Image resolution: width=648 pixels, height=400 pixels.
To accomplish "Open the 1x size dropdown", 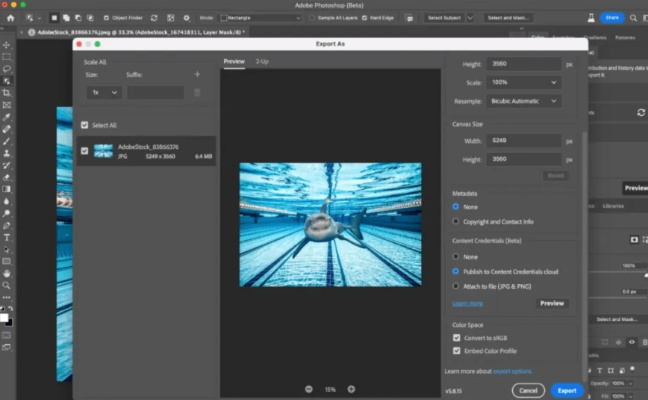I will [x=103, y=92].
